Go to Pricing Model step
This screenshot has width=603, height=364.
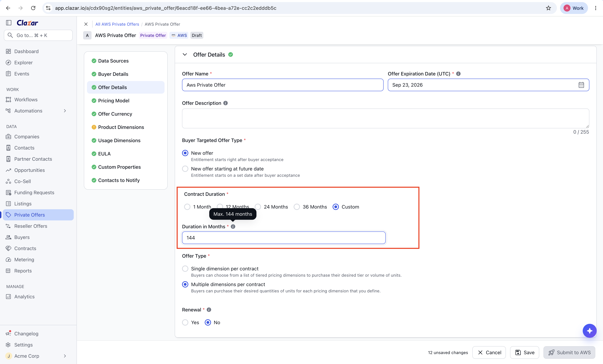point(126,101)
